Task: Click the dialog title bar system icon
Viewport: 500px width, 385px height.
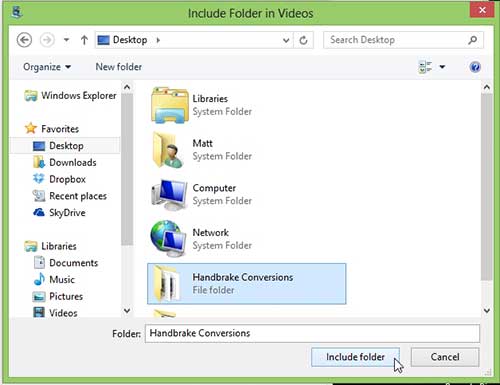Action: click(x=17, y=12)
